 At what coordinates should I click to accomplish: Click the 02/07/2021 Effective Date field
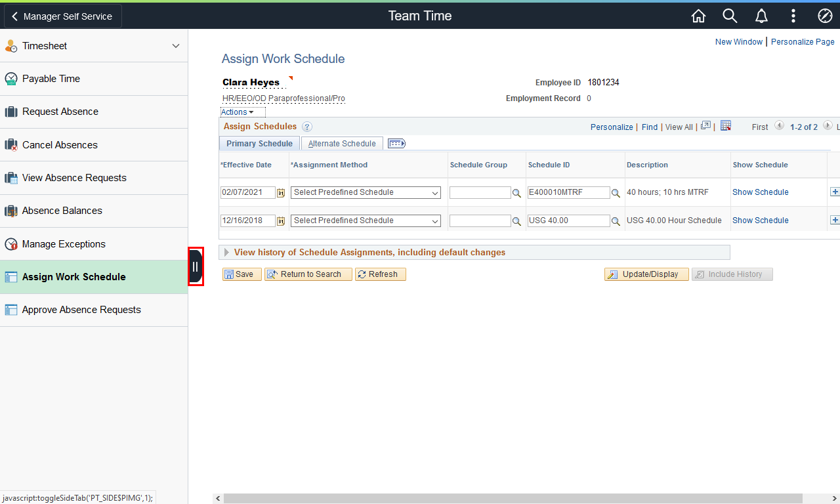point(248,193)
